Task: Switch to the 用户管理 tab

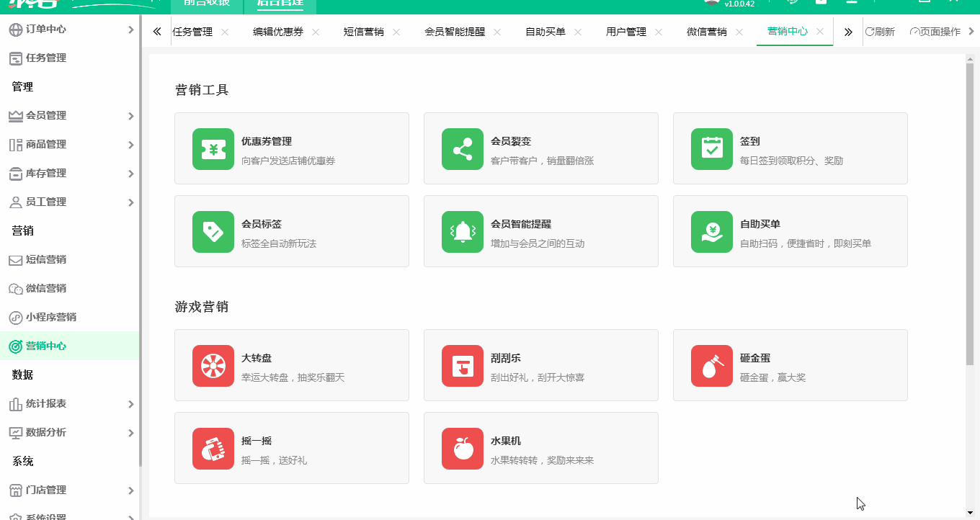Action: [x=626, y=32]
